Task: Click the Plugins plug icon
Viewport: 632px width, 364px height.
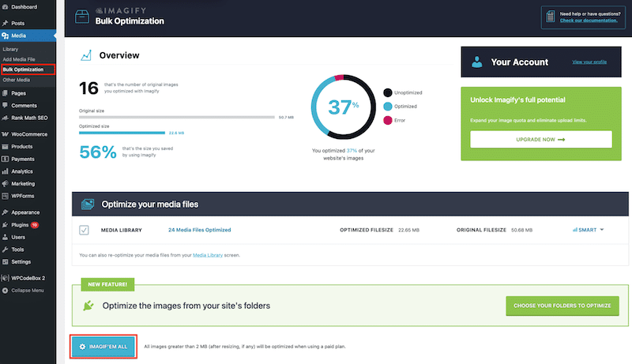Action: coord(5,225)
